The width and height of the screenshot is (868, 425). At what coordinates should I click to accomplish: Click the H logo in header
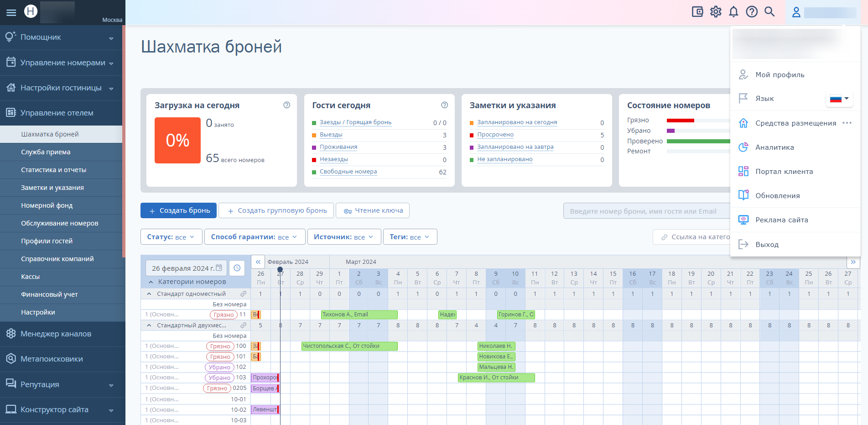[31, 11]
